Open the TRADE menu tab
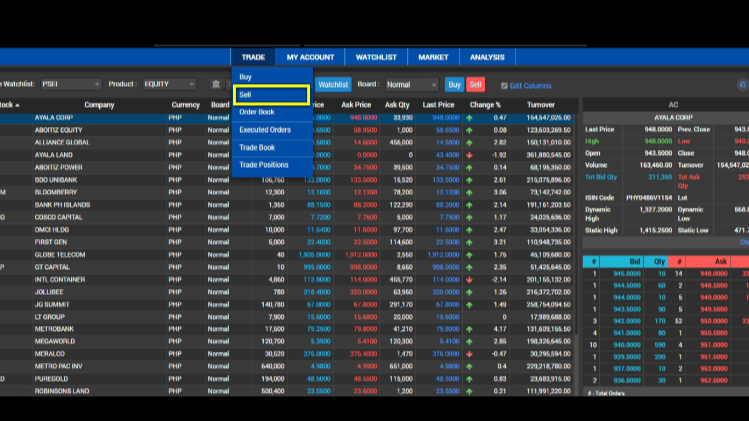This screenshot has width=749, height=421. pyautogui.click(x=253, y=57)
